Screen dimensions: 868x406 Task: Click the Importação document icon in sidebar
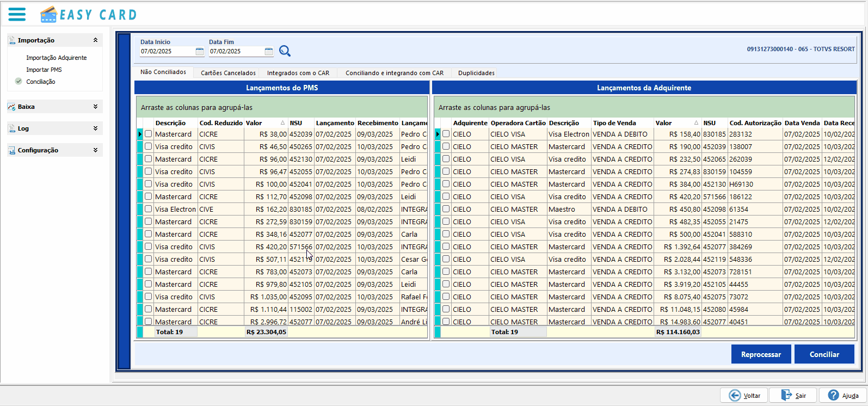(12, 40)
